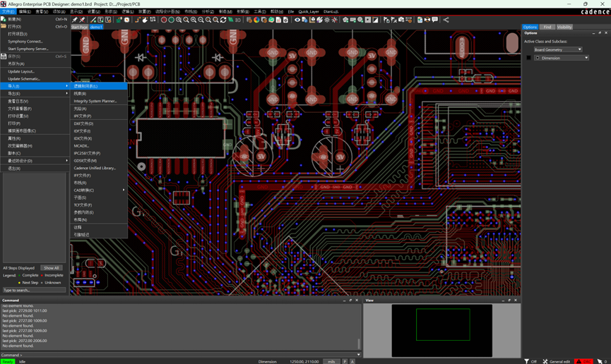The height and width of the screenshot is (364, 611).
Task: Expand the 导出(E) export submenu
Action: tap(35, 93)
